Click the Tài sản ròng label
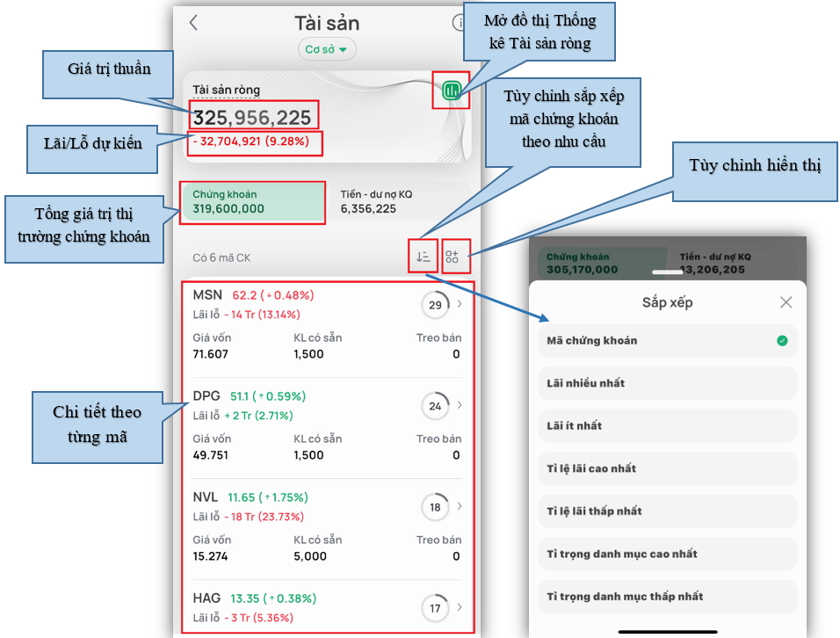Viewport: 840px width, 638px height. pyautogui.click(x=226, y=90)
